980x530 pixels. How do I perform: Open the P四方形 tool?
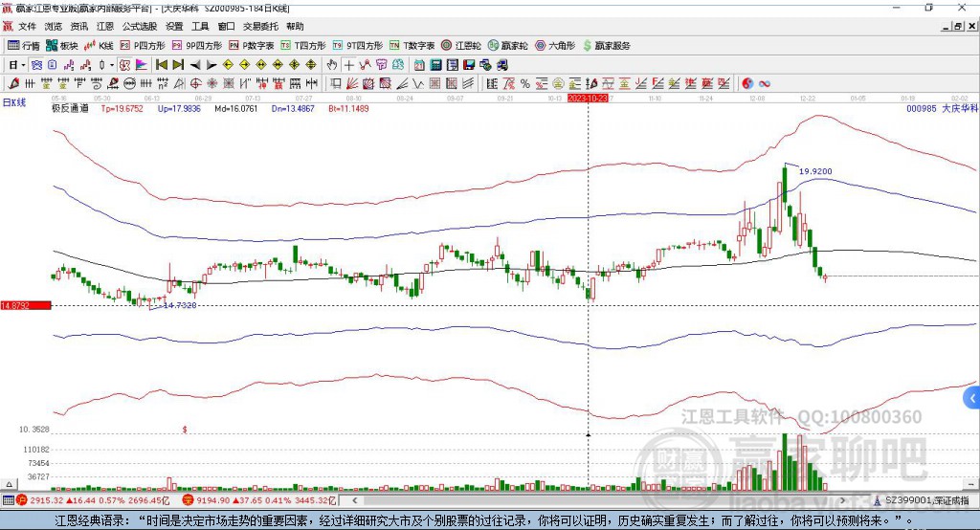click(x=143, y=46)
